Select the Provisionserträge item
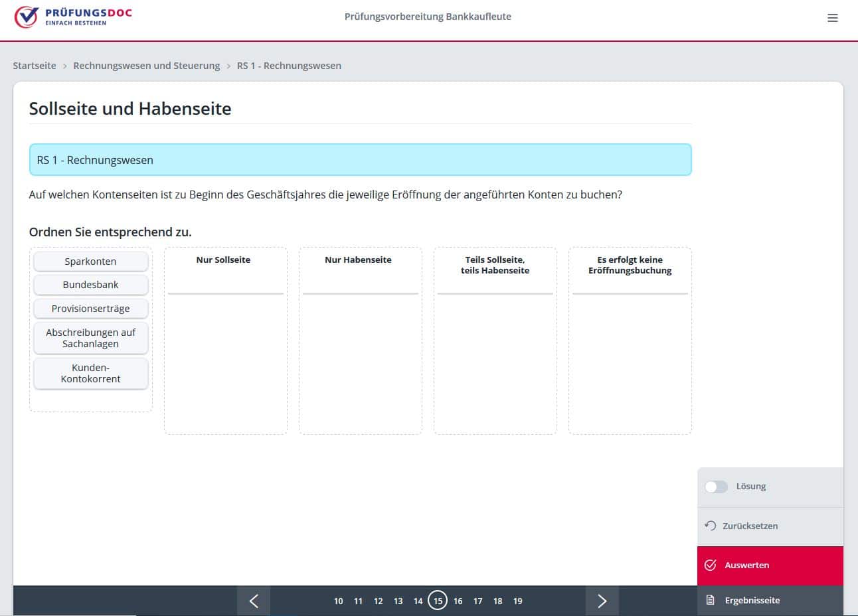Screen dimensions: 858x616 tap(90, 309)
